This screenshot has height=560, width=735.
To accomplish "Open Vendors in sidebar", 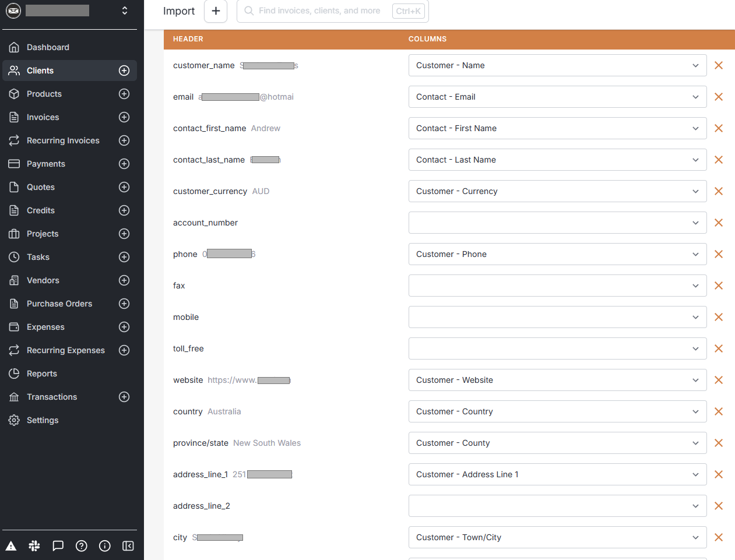I will [43, 280].
